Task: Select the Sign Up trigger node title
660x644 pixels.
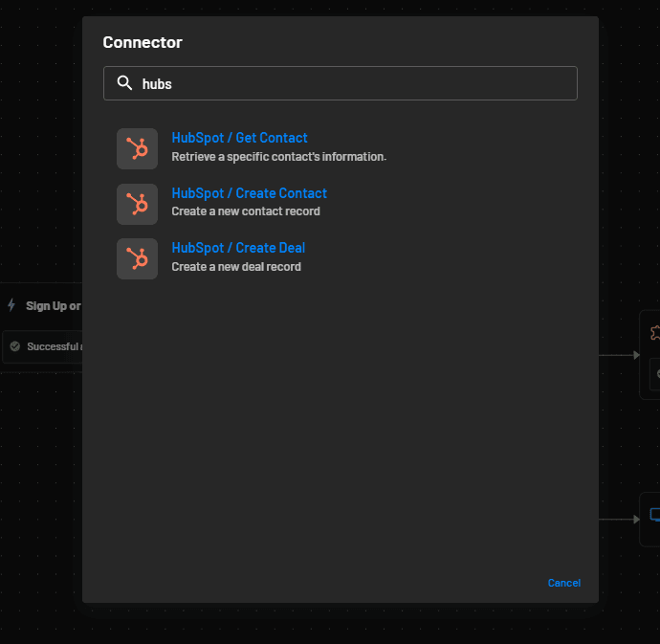Action: click(53, 306)
